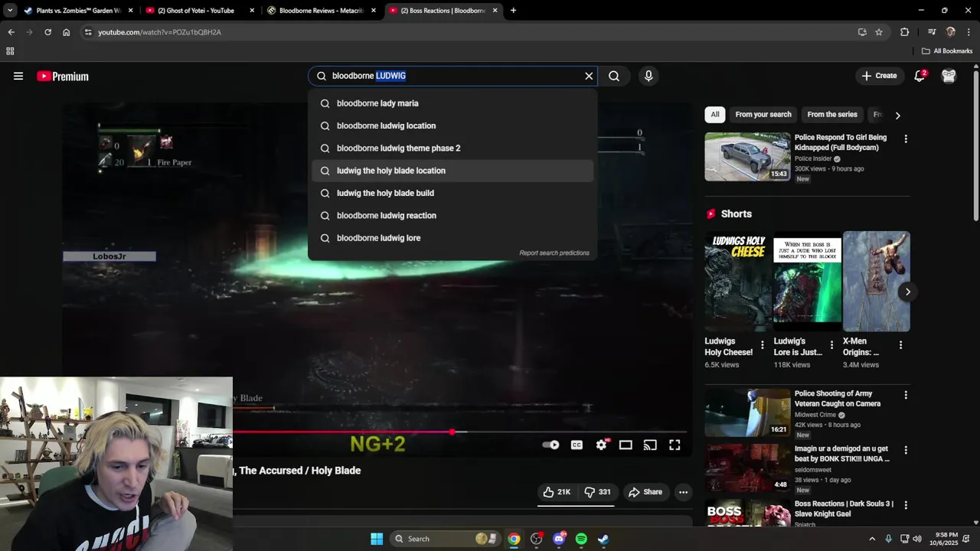Open the account avatar menu
This screenshot has width=980, height=551.
tap(949, 76)
